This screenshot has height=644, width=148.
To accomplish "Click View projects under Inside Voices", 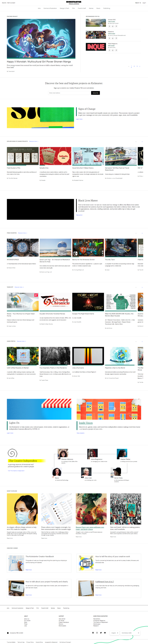I will (x=81, y=433).
